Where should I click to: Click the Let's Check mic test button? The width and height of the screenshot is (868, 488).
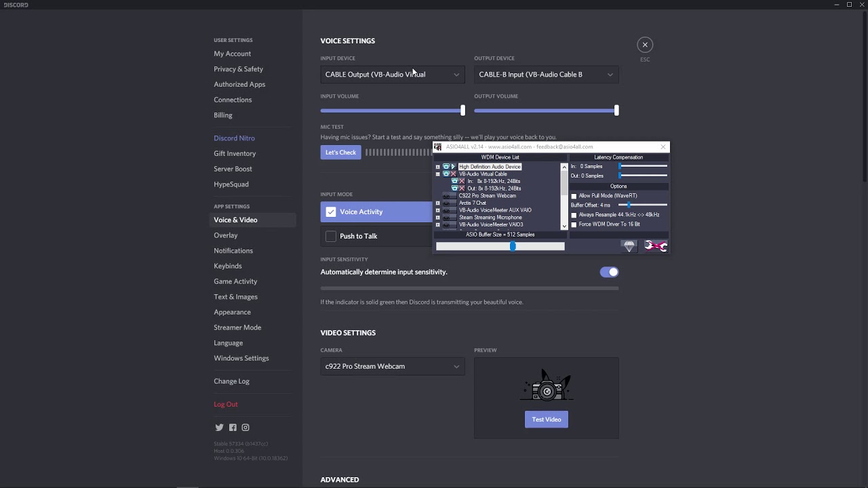point(340,152)
